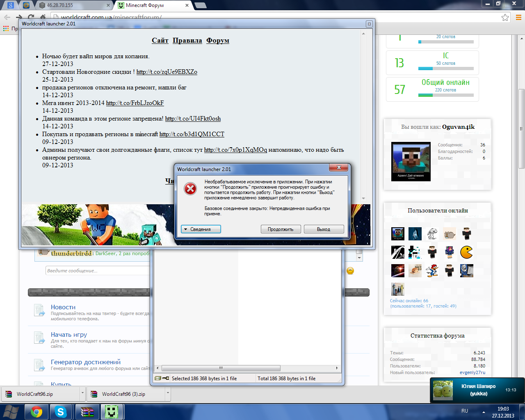Click the chat box scroll down arrow

(x=359, y=258)
